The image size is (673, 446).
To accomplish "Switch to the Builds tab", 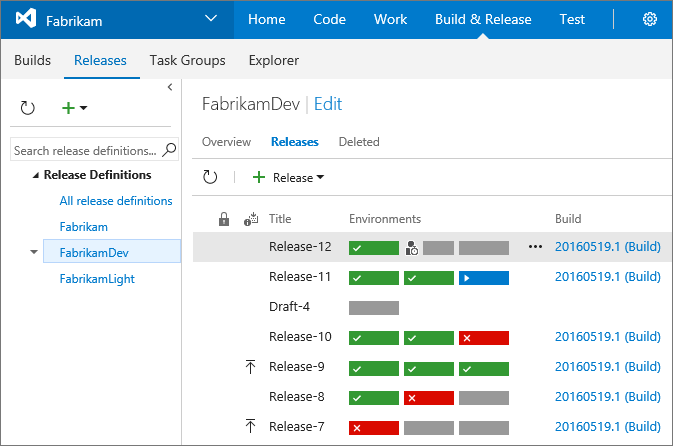I will click(33, 60).
